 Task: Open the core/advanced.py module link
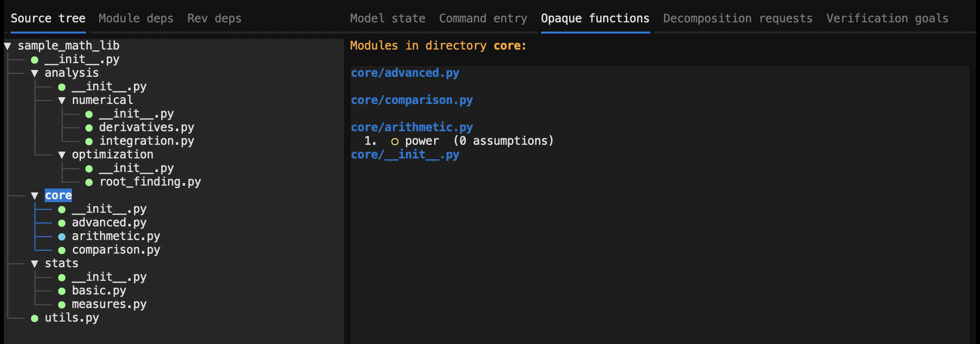pos(405,73)
